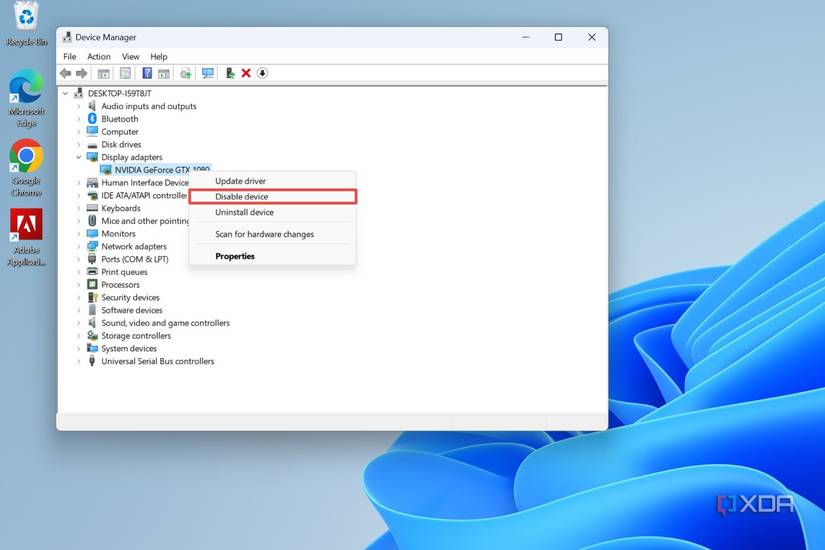Click the blue Help question-mark icon
This screenshot has width=825, height=550.
coord(147,73)
